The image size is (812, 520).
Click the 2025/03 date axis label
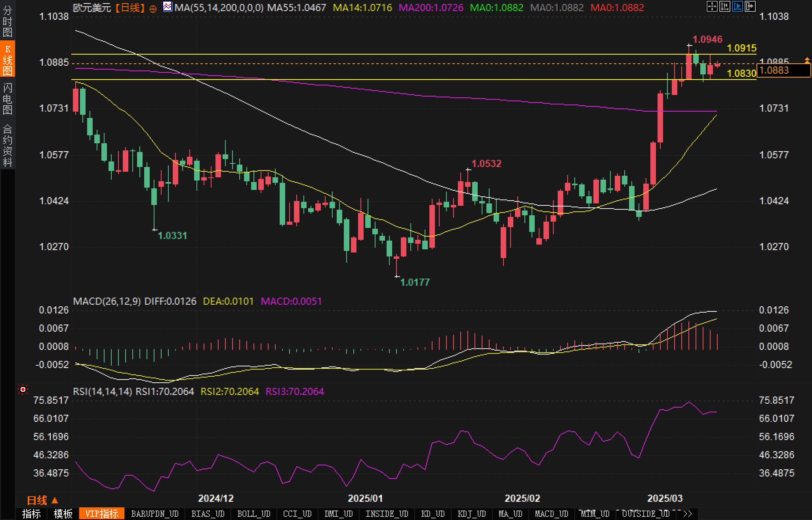pos(665,498)
